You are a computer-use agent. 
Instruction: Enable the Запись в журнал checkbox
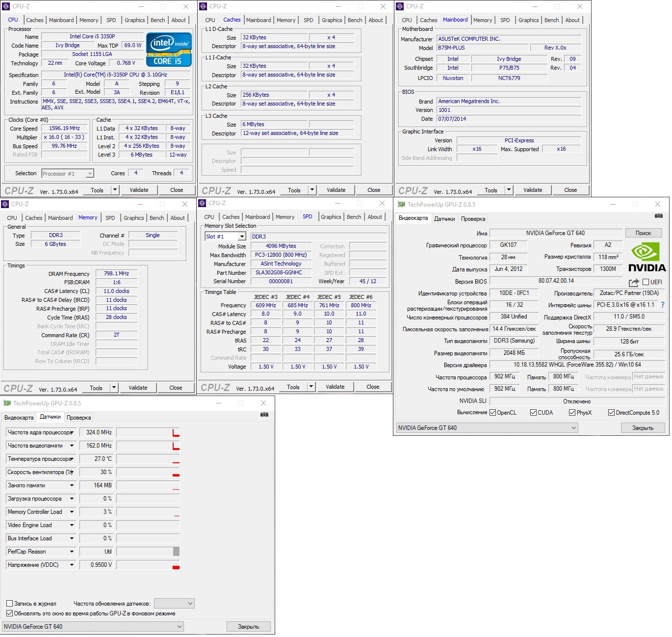pos(9,604)
